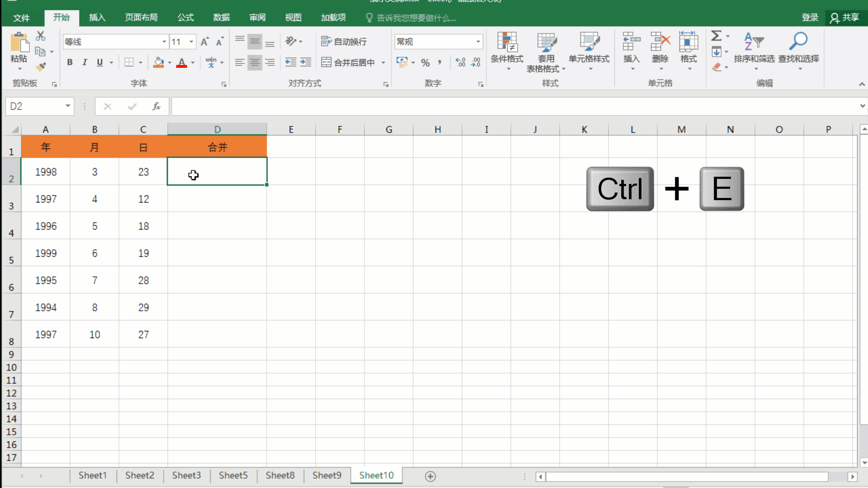Click the AutoSum Σ icon
The height and width of the screenshot is (488, 868).
click(717, 35)
